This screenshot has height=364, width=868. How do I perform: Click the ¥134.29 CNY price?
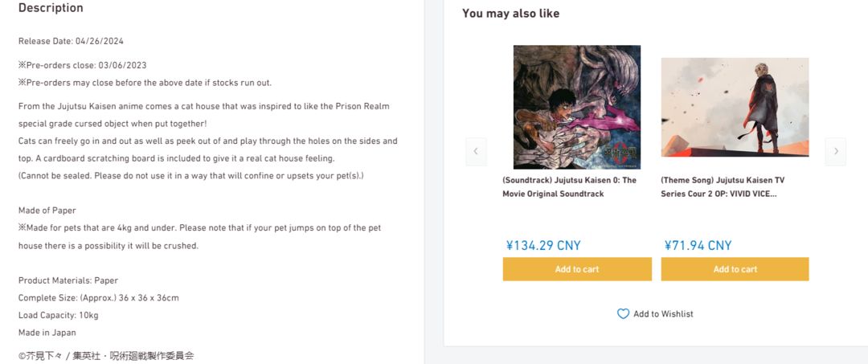(543, 245)
